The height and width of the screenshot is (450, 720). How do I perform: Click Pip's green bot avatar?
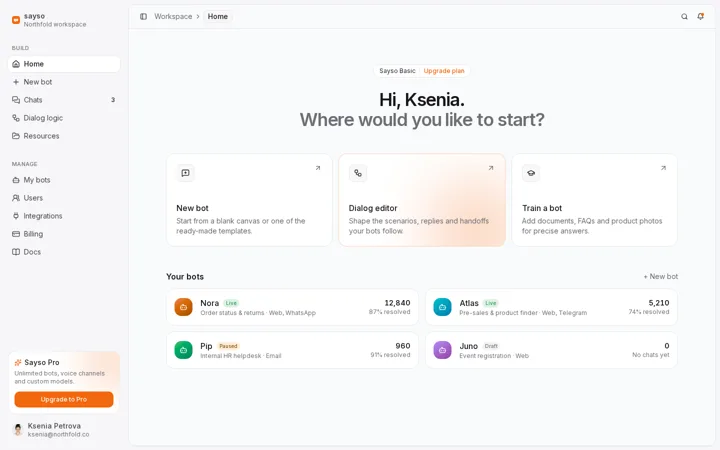point(183,350)
